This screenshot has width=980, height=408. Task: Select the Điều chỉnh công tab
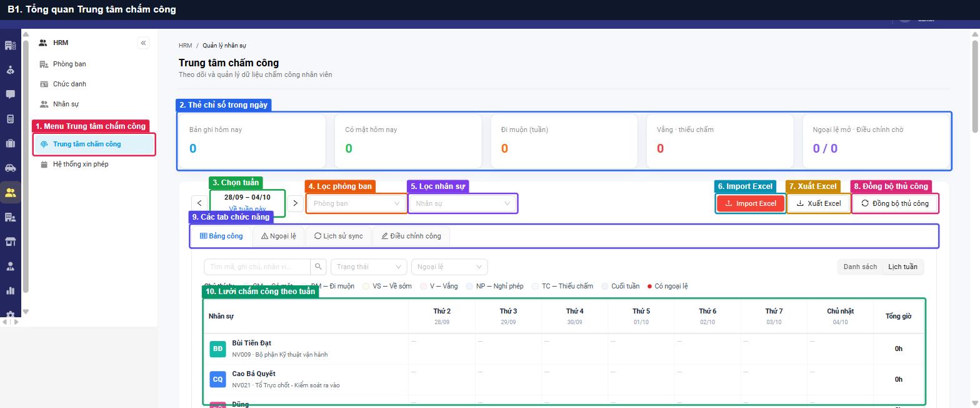coord(411,236)
